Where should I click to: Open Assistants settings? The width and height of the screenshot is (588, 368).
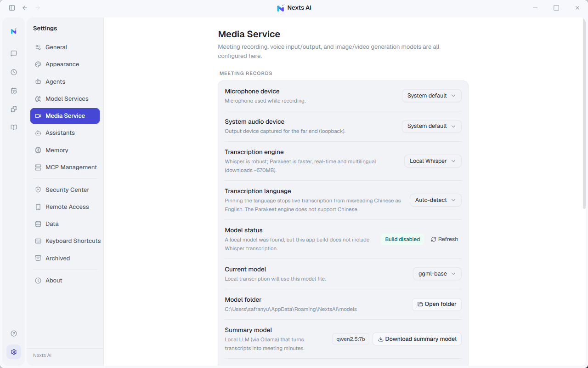click(x=65, y=133)
